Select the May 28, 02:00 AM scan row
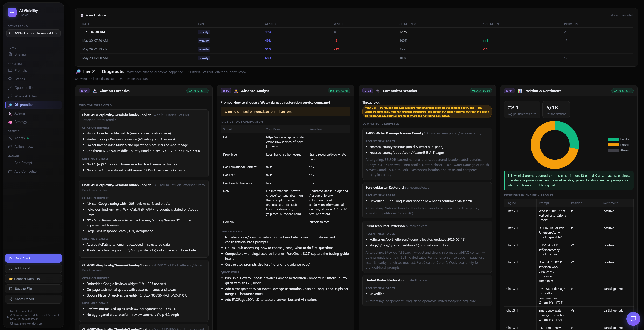 pyautogui.click(x=356, y=58)
